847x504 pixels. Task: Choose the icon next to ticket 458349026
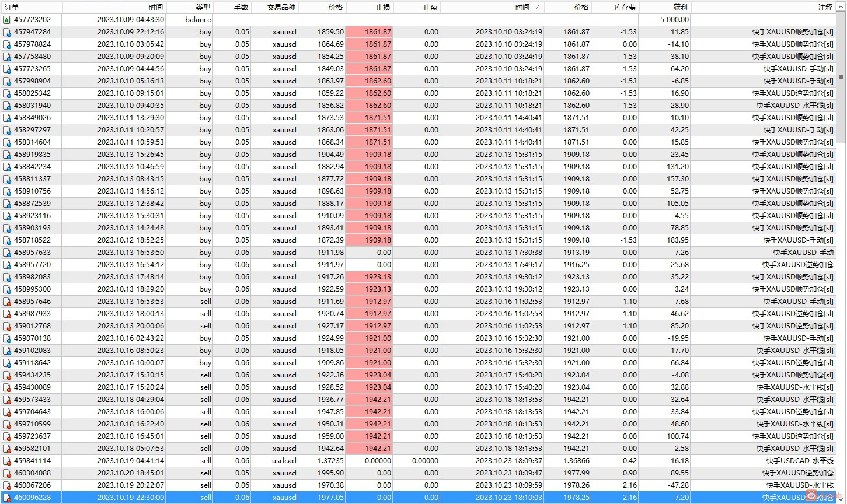[7, 118]
